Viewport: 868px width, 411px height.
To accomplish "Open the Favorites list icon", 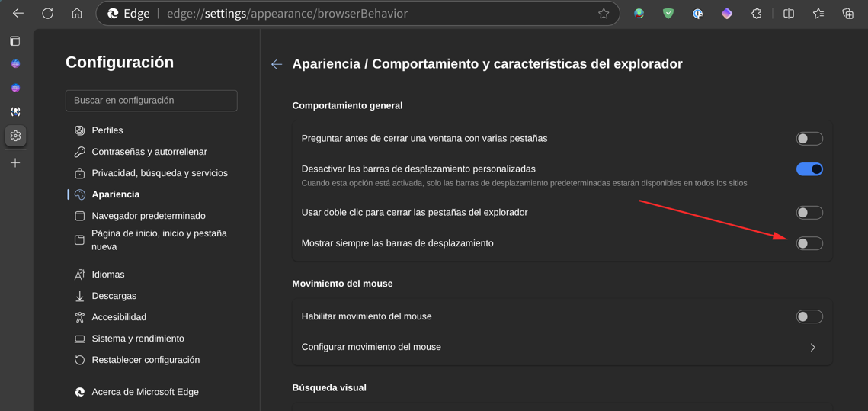I will click(x=818, y=13).
